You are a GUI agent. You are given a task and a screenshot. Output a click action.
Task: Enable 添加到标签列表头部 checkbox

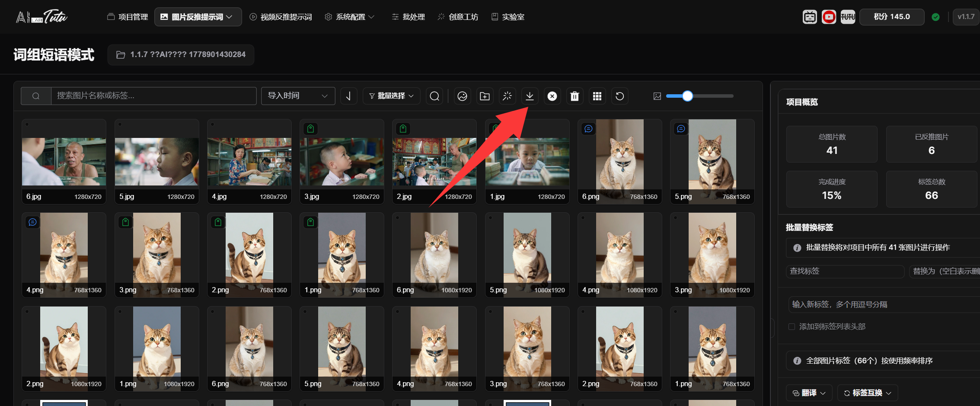[792, 326]
